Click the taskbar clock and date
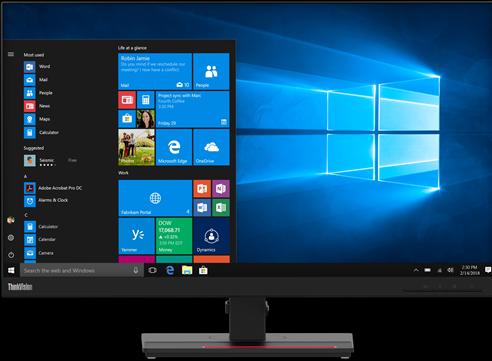Viewport: 492px width, 361px height. [x=470, y=270]
